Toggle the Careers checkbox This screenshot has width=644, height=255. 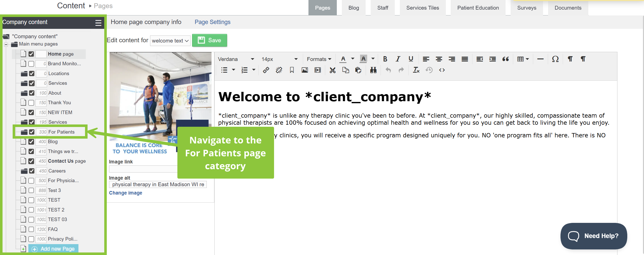(32, 171)
